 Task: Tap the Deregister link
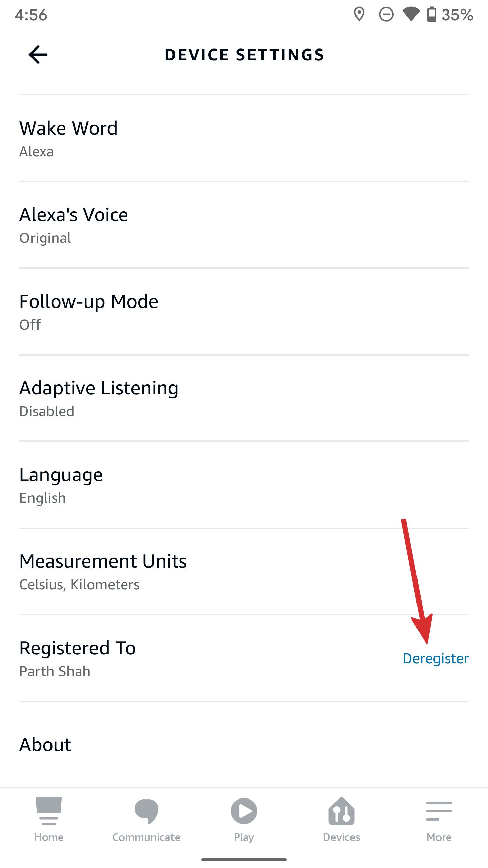pyautogui.click(x=436, y=659)
